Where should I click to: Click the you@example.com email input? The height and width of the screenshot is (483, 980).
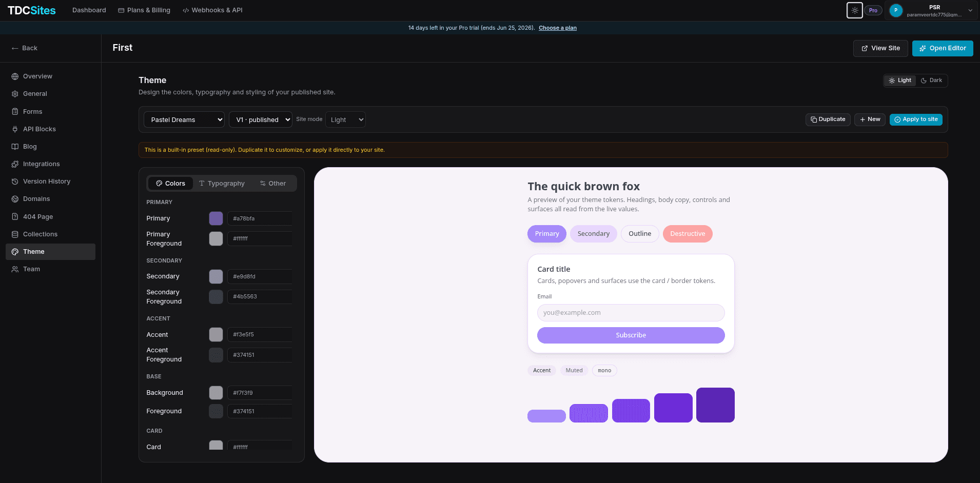(x=631, y=313)
